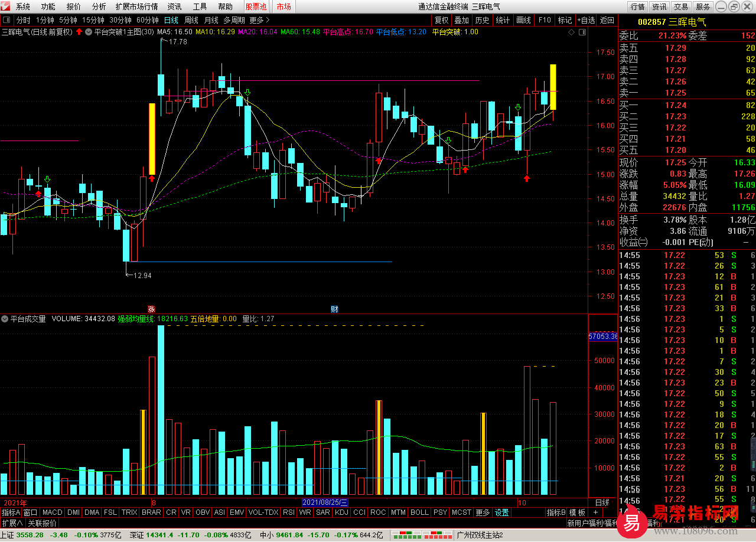
Task: Click the plus button beside 模板
Action: (x=595, y=512)
